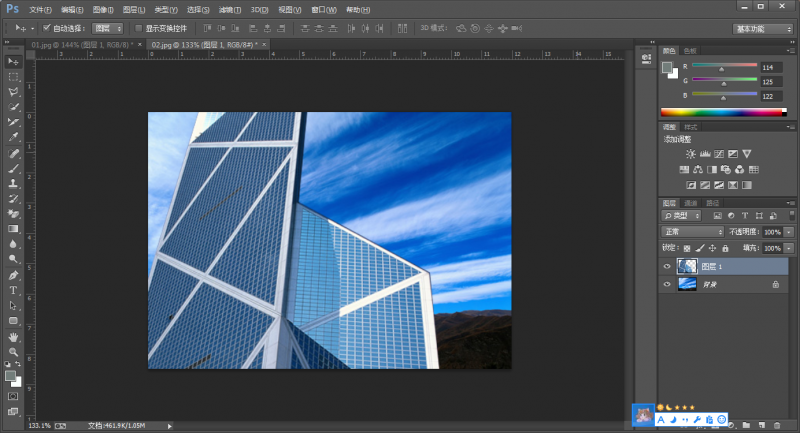Switch to the 色板 panel tab

[x=690, y=50]
